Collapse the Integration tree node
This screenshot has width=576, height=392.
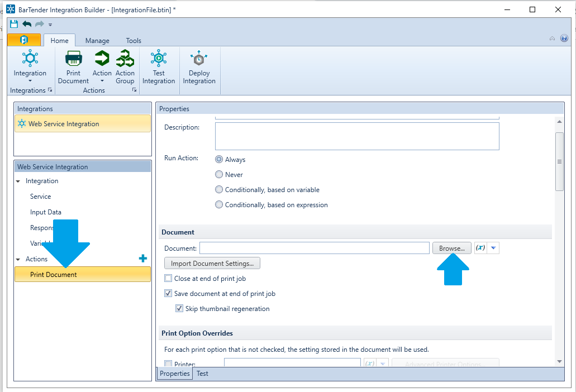coord(18,181)
